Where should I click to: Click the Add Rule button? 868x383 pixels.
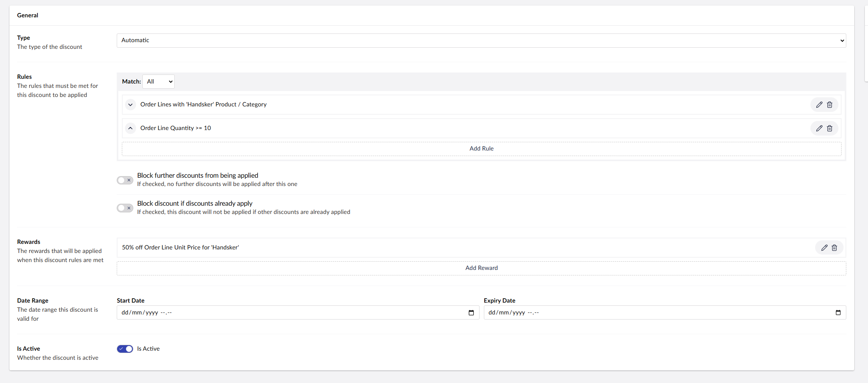click(x=481, y=149)
